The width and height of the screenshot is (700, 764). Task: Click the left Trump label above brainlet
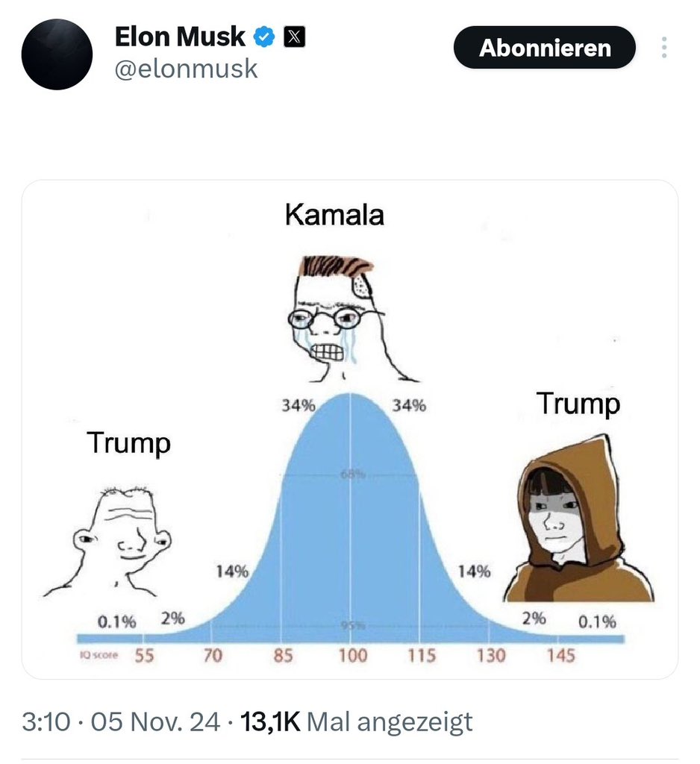click(128, 443)
